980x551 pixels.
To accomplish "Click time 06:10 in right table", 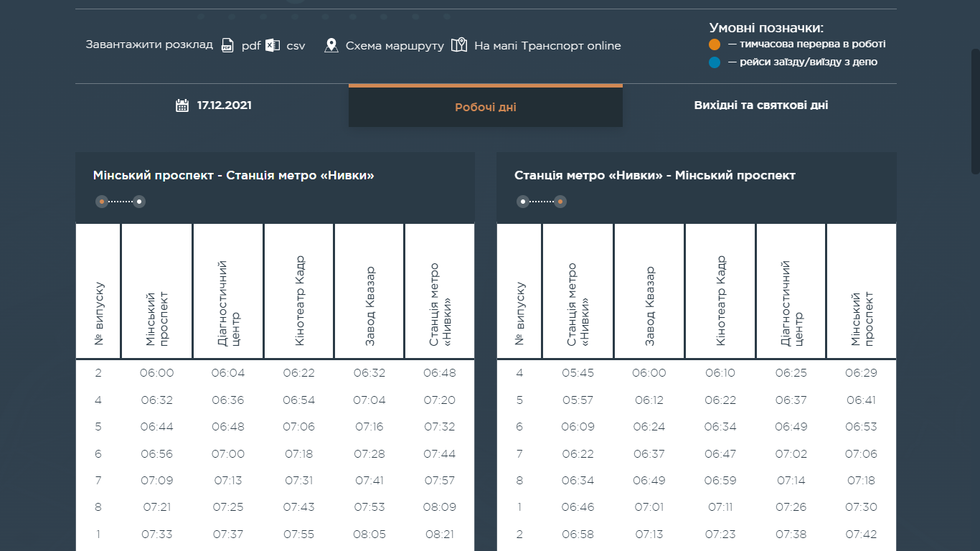I will pos(720,373).
